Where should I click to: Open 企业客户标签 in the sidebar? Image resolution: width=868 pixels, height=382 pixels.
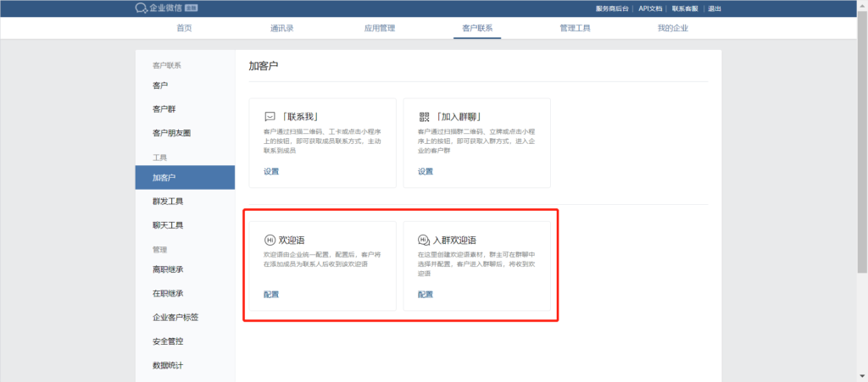point(175,317)
